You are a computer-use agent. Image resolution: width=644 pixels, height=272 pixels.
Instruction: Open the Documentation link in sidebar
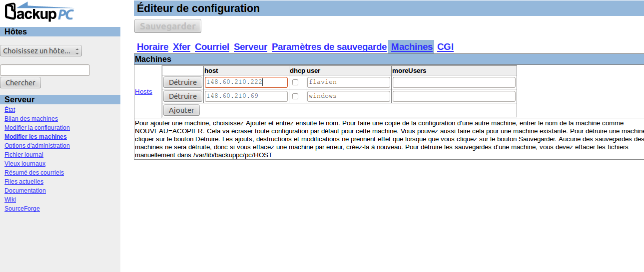(25, 191)
